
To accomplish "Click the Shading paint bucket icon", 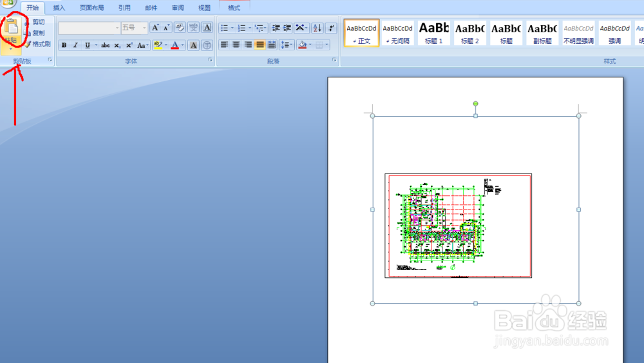I will [x=302, y=44].
